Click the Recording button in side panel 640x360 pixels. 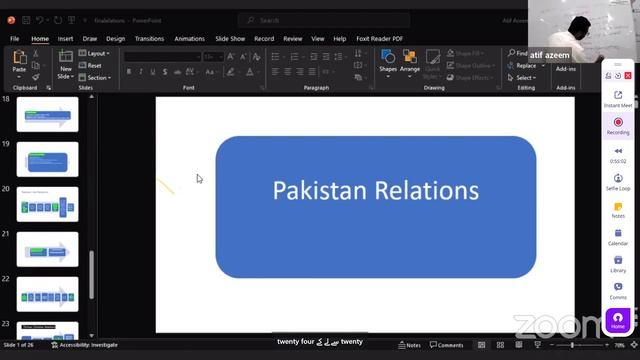(618, 126)
